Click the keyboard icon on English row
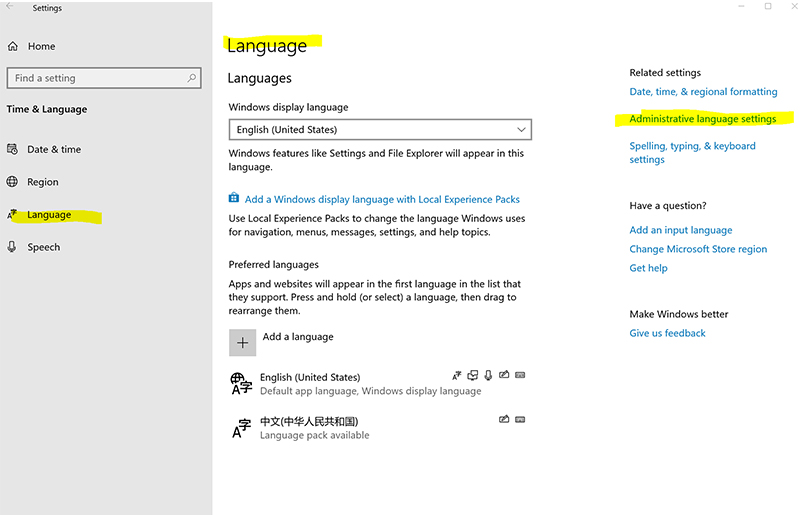 point(520,375)
